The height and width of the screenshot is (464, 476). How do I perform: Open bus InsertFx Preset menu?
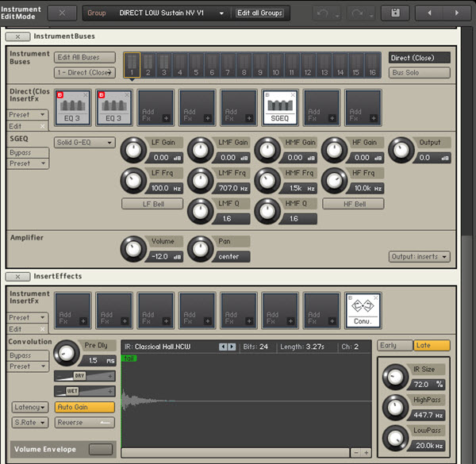point(27,115)
